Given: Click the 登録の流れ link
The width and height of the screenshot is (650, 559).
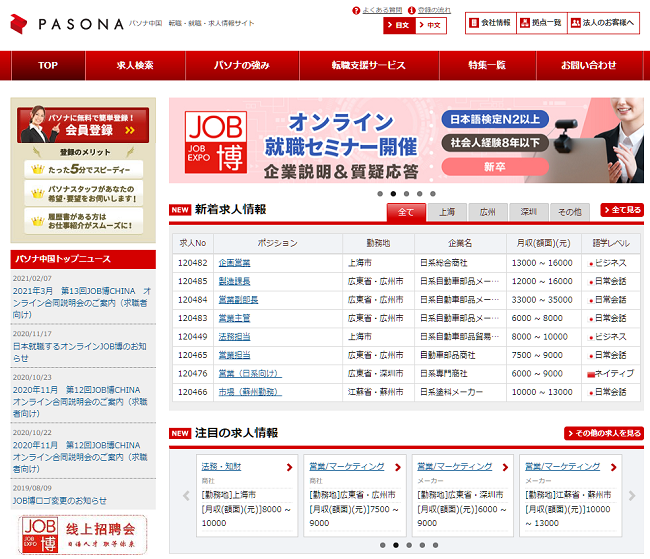Looking at the screenshot, I should point(434,10).
